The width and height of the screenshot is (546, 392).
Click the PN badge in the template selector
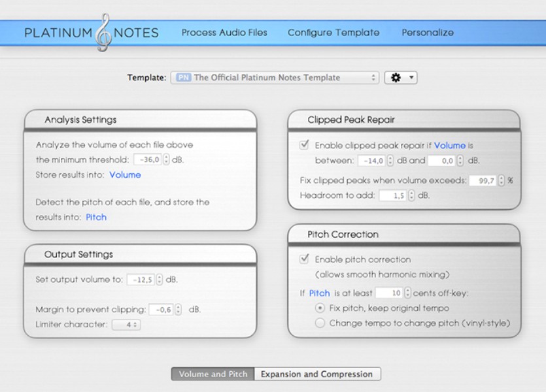click(x=183, y=78)
